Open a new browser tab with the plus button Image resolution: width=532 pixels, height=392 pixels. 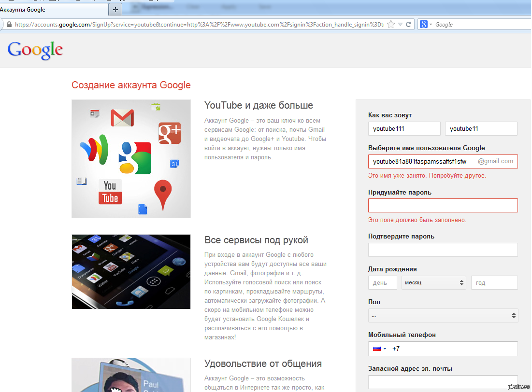(115, 10)
